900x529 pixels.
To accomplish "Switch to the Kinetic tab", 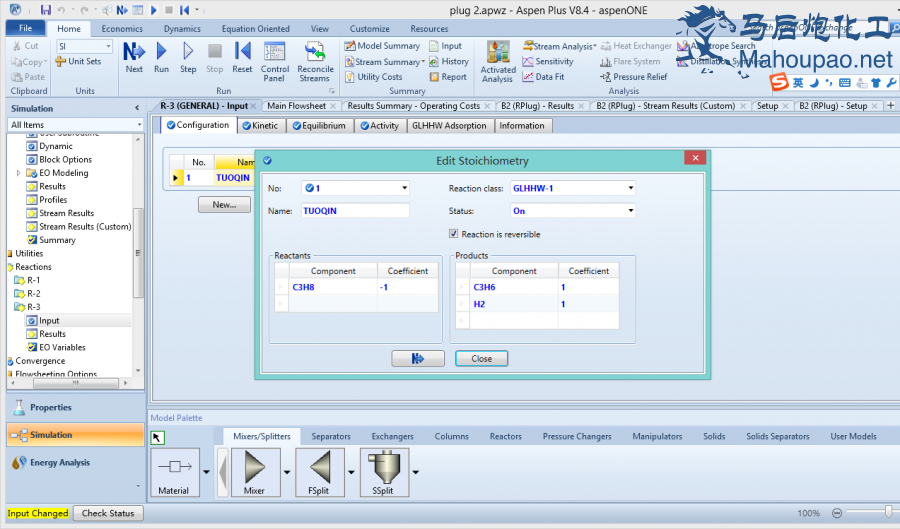I will [259, 126].
